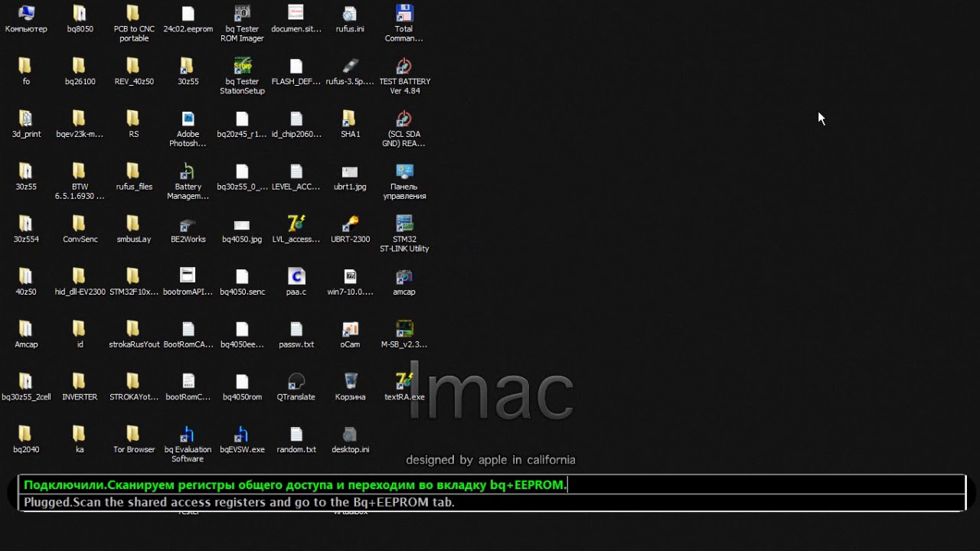Open Панель управления control panel
The width and height of the screenshot is (980, 551).
click(x=404, y=181)
